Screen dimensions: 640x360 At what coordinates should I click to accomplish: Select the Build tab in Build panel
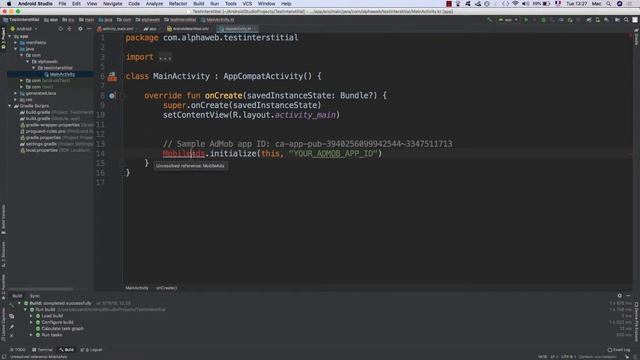coord(17,296)
